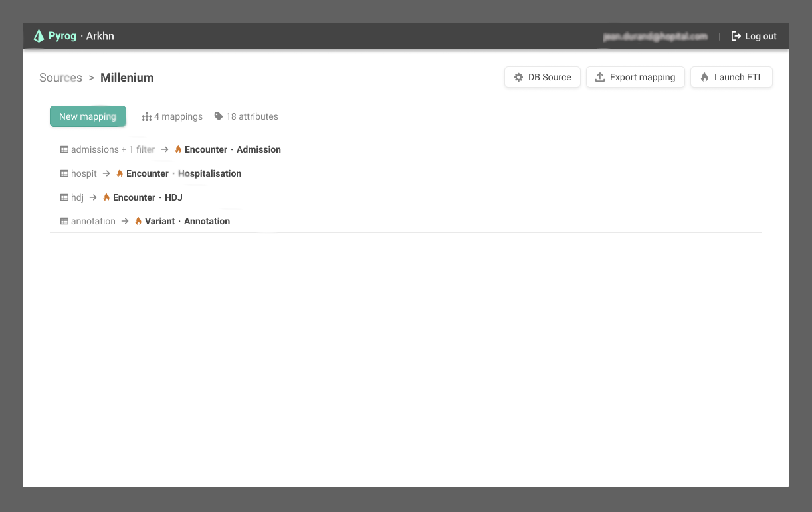Launch the ETL

(732, 77)
